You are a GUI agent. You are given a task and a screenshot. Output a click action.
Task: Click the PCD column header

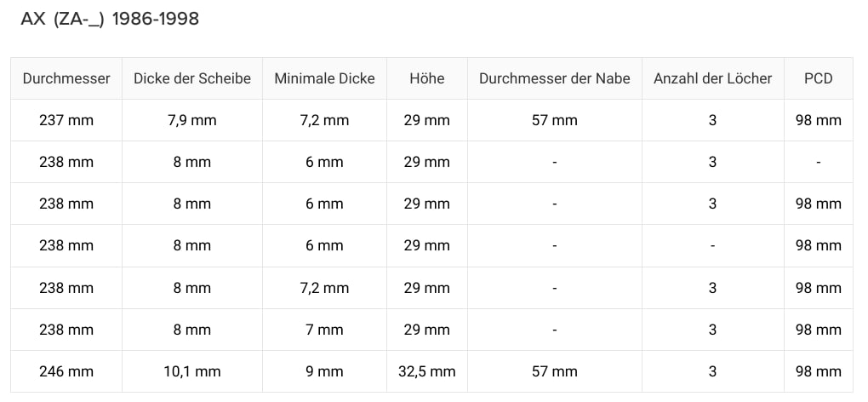pyautogui.click(x=817, y=78)
